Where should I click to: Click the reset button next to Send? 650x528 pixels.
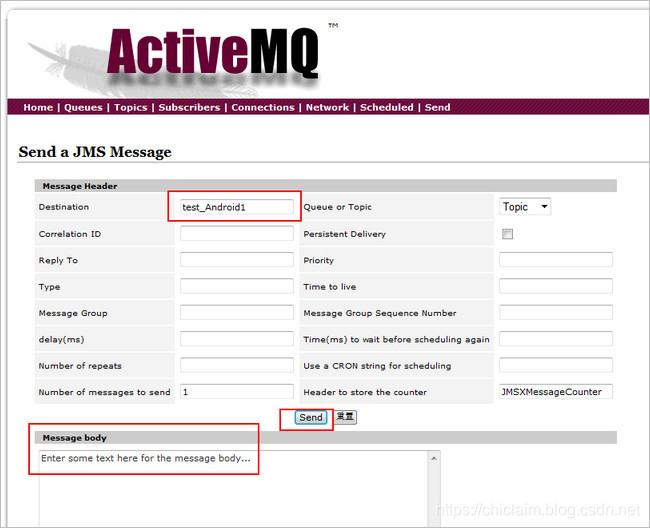(345, 417)
